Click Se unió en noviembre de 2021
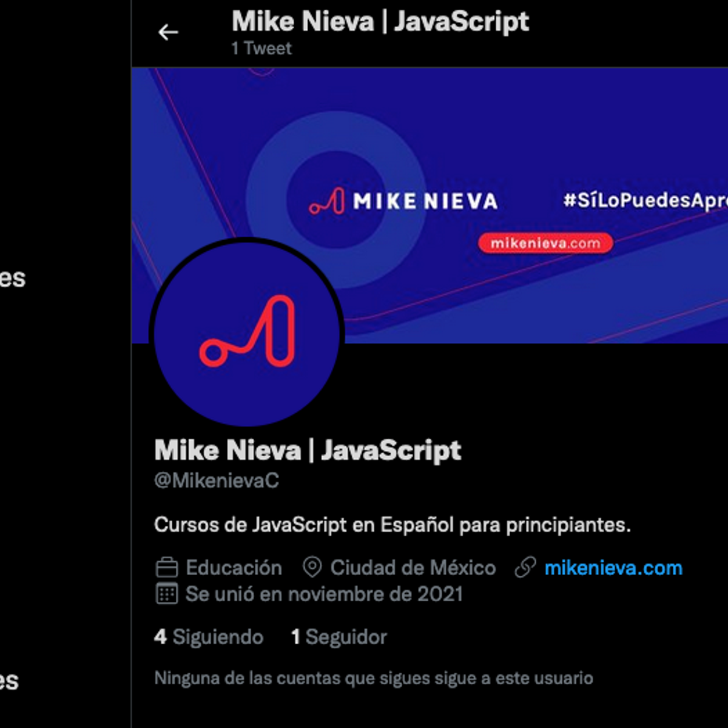This screenshot has width=728, height=728. pos(324,594)
